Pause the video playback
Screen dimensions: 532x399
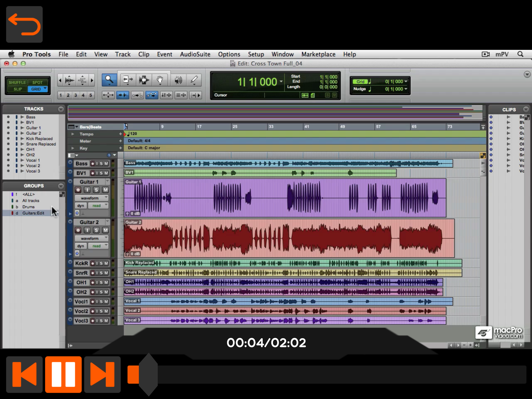(x=63, y=374)
